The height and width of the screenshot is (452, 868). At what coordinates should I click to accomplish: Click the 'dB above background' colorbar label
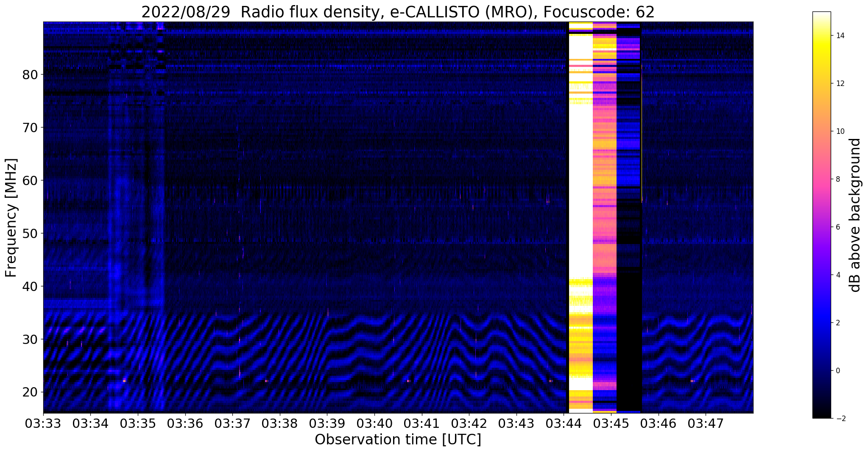pyautogui.click(x=855, y=215)
